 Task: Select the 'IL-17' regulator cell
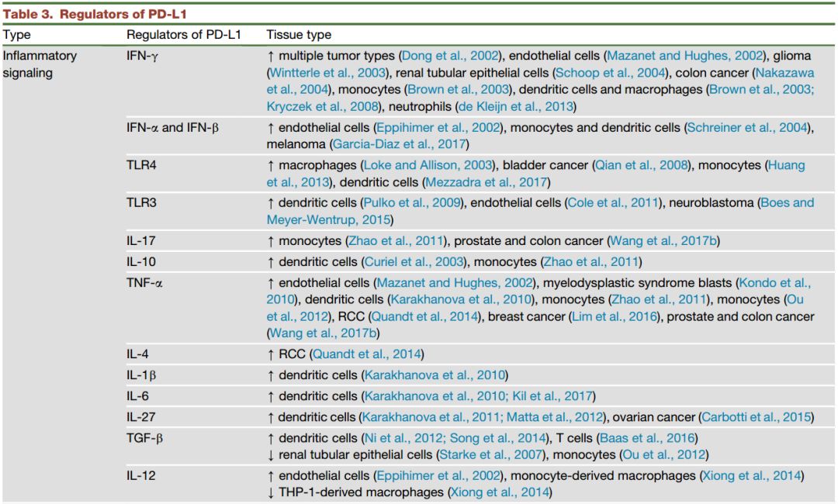(x=140, y=241)
